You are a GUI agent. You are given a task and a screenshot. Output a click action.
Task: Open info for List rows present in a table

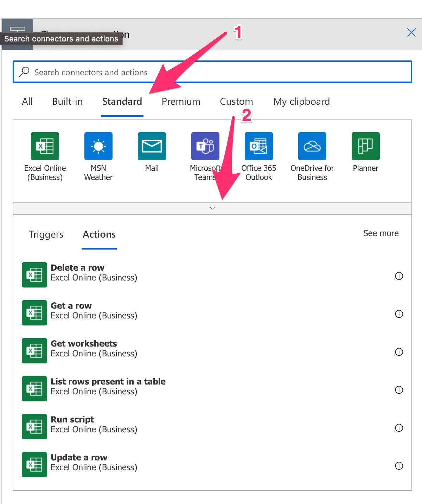(399, 390)
